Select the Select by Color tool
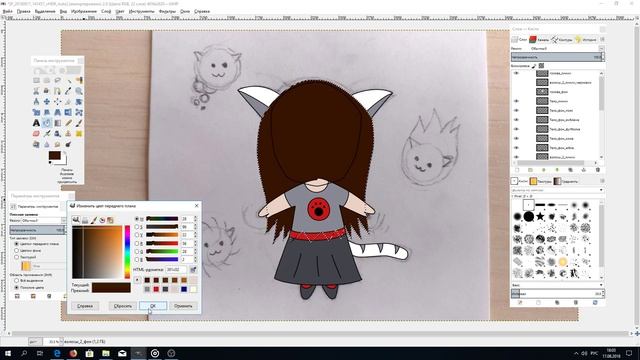This screenshot has width=640, height=360. coord(79,80)
